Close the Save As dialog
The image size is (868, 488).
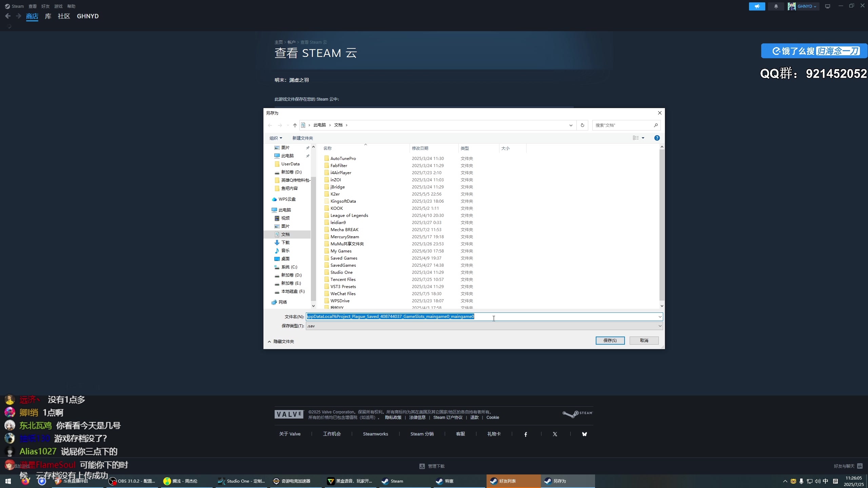coord(659,113)
